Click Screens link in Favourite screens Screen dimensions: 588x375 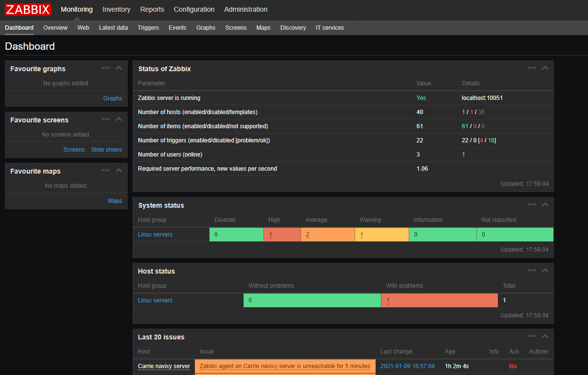click(74, 150)
